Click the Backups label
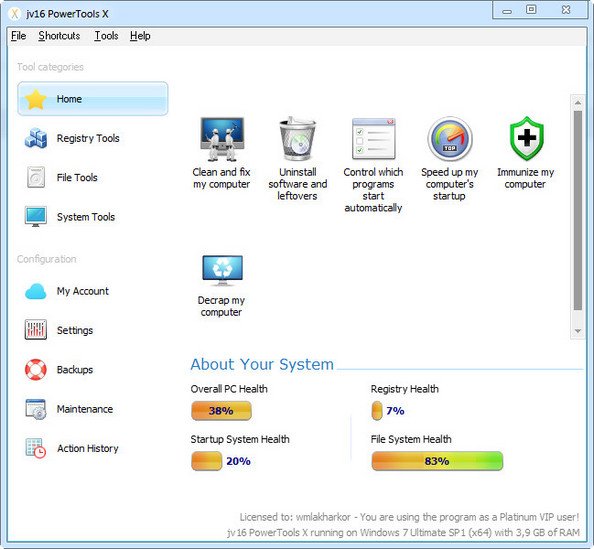The image size is (594, 549). (75, 370)
